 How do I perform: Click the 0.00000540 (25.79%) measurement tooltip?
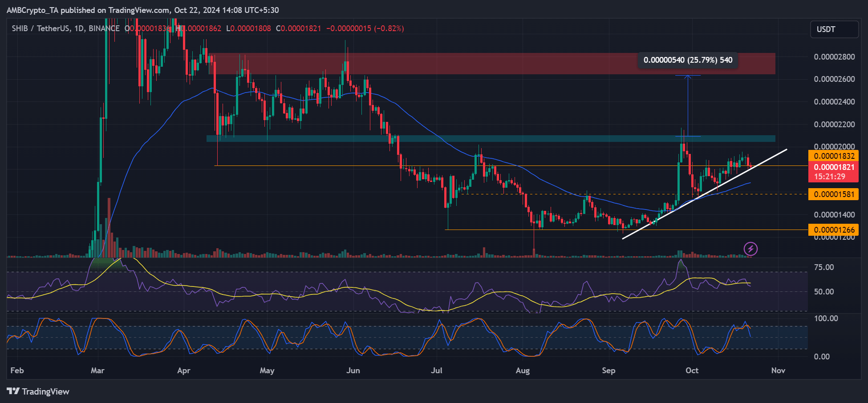coord(688,60)
